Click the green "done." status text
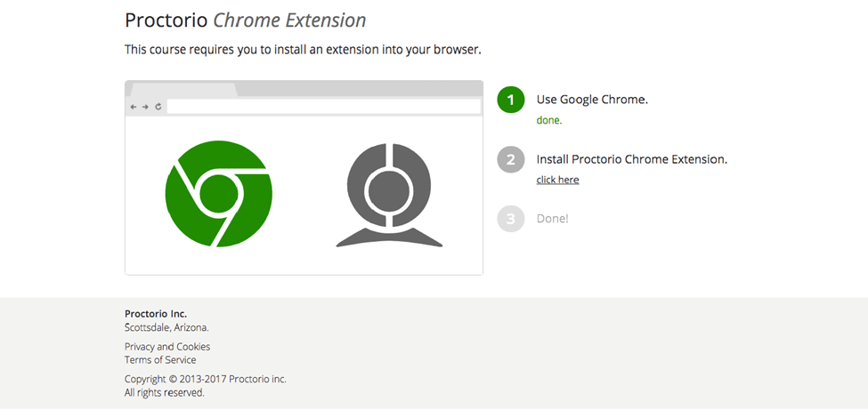 pyautogui.click(x=549, y=120)
